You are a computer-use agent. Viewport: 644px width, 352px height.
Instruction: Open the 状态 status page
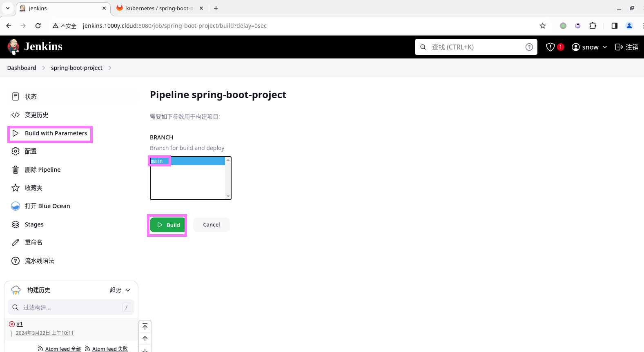click(25, 96)
